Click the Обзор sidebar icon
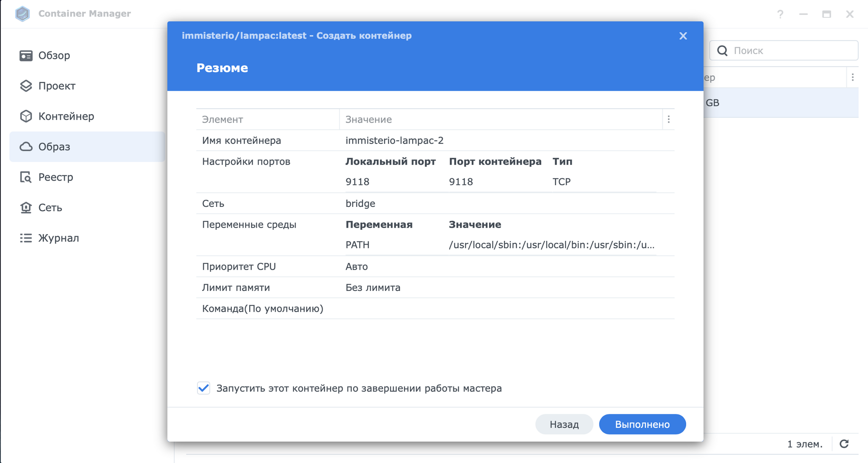The height and width of the screenshot is (463, 868). 26,56
